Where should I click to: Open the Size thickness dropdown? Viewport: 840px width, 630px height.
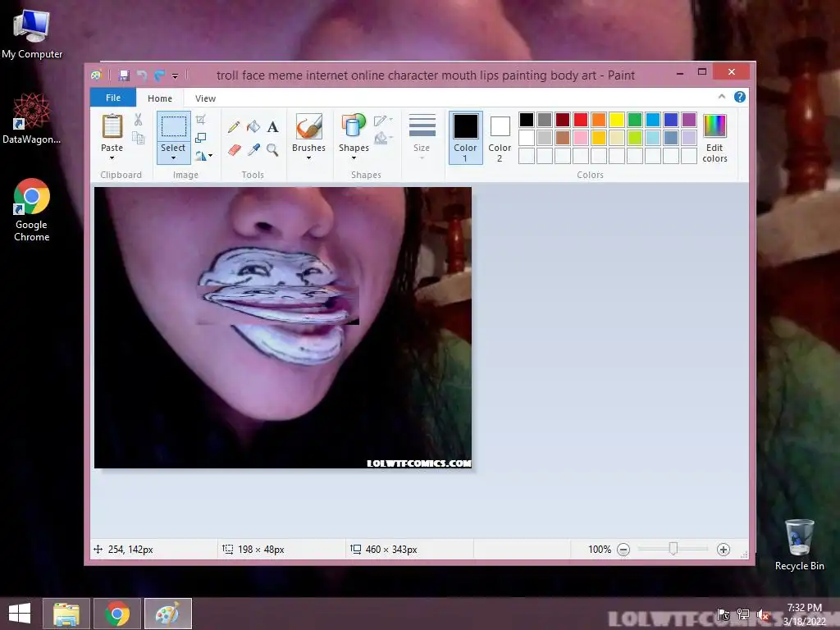[422, 137]
